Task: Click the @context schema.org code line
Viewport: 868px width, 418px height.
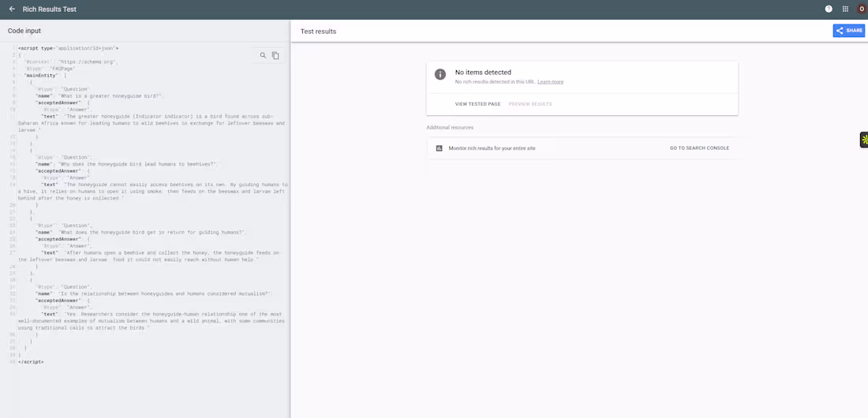Action: tap(71, 62)
